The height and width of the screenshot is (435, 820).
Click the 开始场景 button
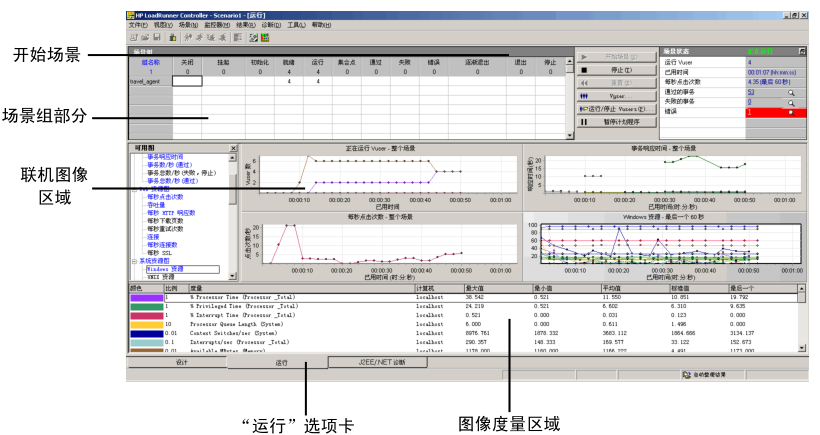[617, 56]
